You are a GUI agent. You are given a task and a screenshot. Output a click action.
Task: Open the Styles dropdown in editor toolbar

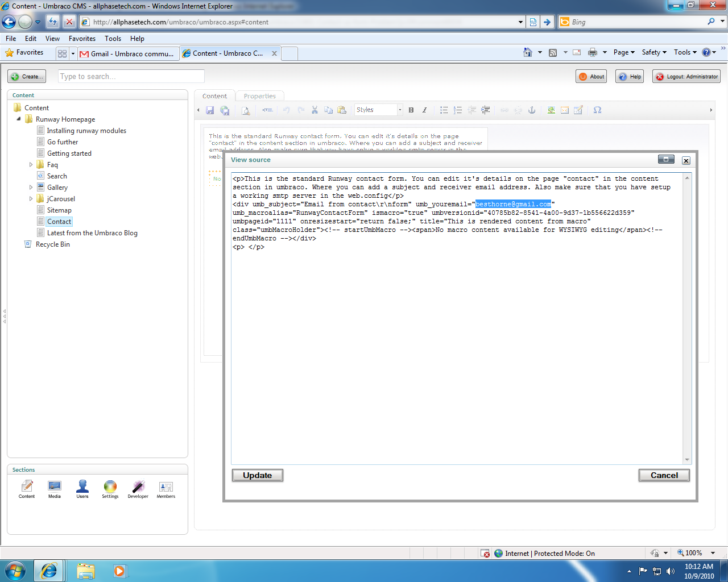(x=379, y=110)
